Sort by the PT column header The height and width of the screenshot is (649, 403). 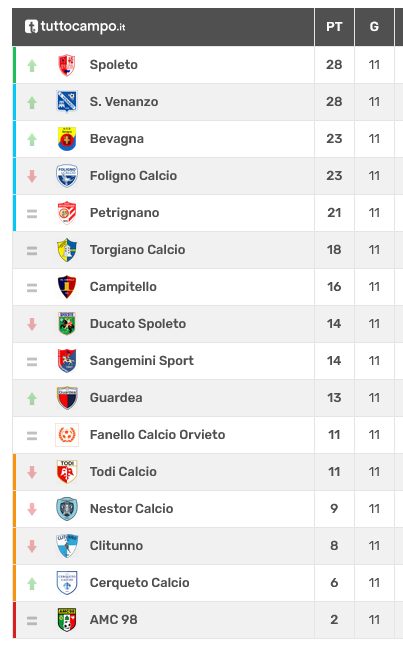[334, 26]
